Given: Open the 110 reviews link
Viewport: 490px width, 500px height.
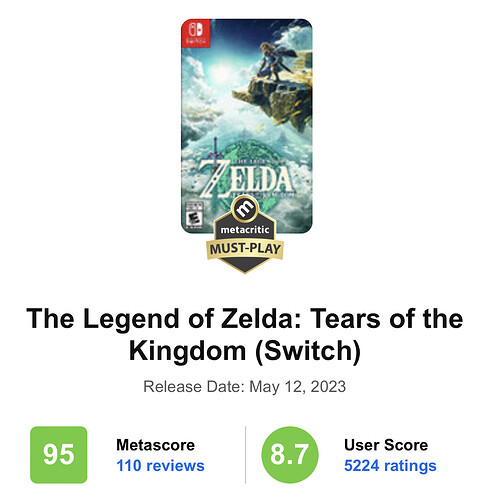Looking at the screenshot, I should pyautogui.click(x=160, y=466).
